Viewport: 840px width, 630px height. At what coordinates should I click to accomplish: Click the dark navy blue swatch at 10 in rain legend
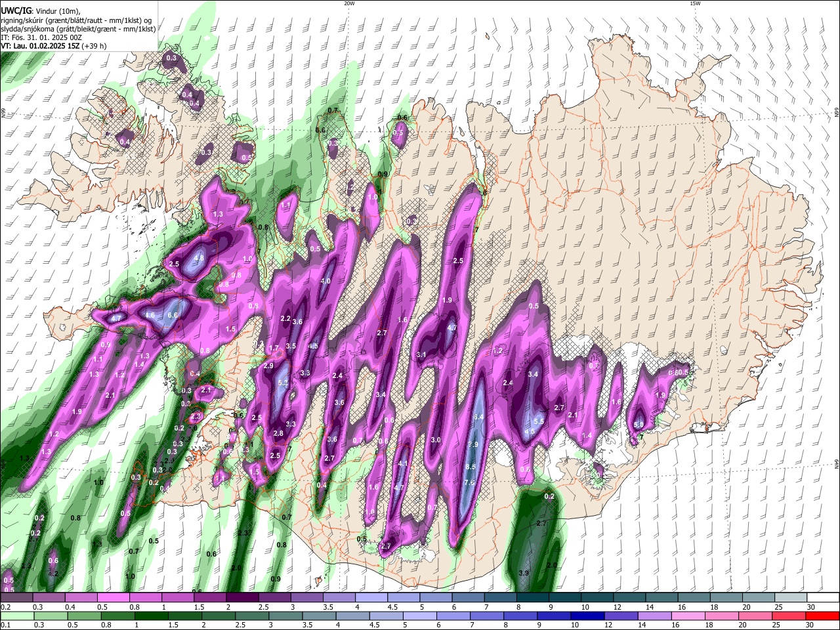(x=586, y=616)
